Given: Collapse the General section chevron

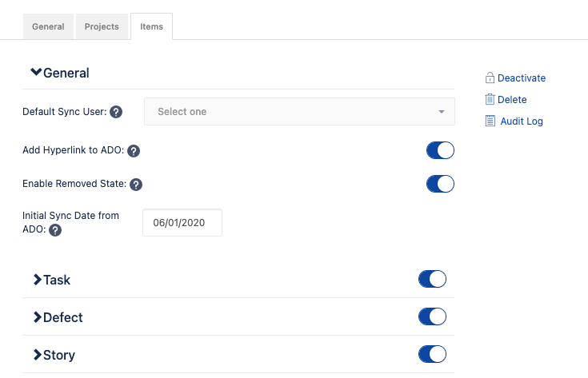Looking at the screenshot, I should point(36,73).
